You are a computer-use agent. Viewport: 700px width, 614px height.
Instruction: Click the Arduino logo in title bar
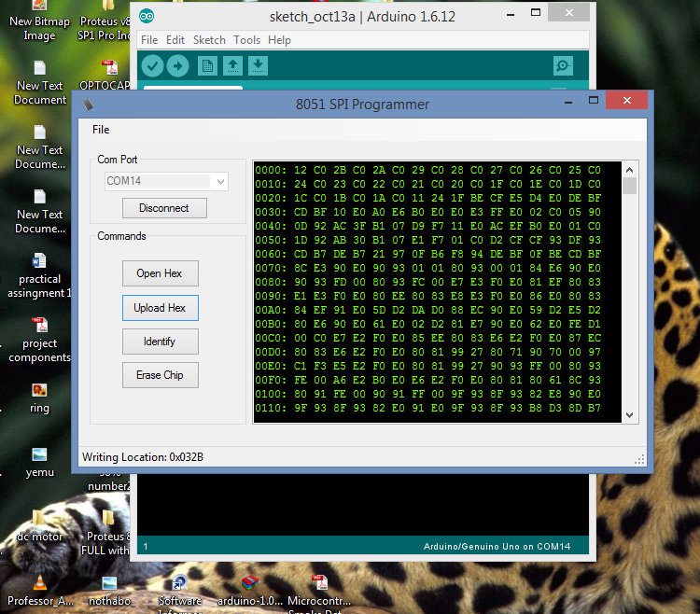[147, 17]
